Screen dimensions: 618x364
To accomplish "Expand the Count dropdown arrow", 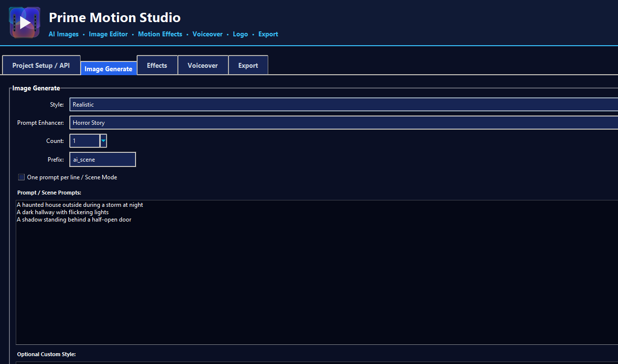I will pos(103,141).
